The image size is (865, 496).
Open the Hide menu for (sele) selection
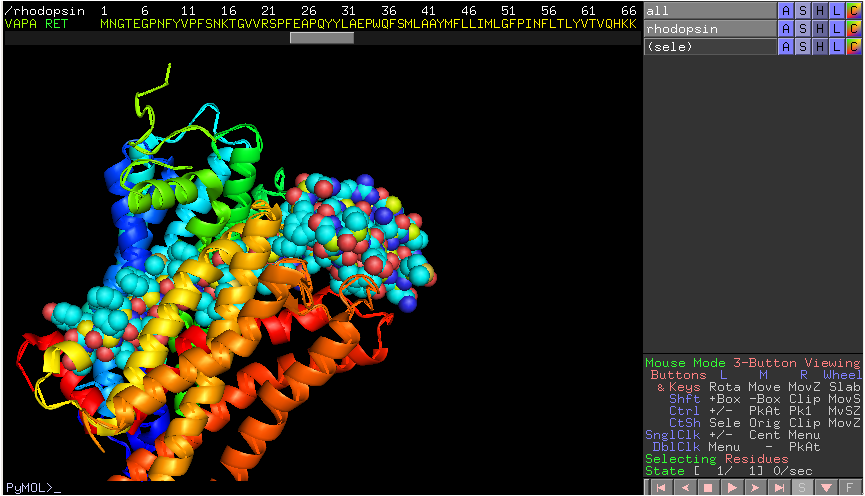tap(820, 46)
